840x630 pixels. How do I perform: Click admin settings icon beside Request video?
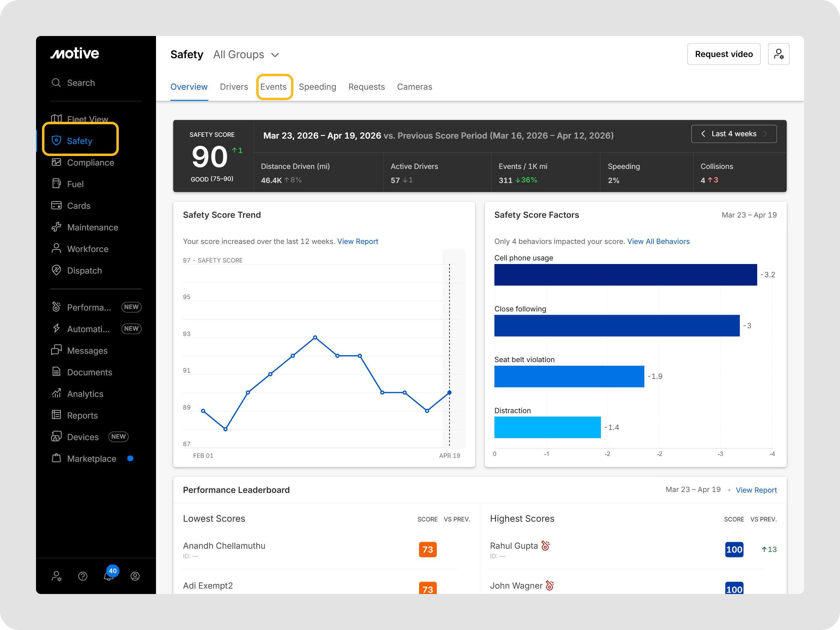(x=778, y=54)
